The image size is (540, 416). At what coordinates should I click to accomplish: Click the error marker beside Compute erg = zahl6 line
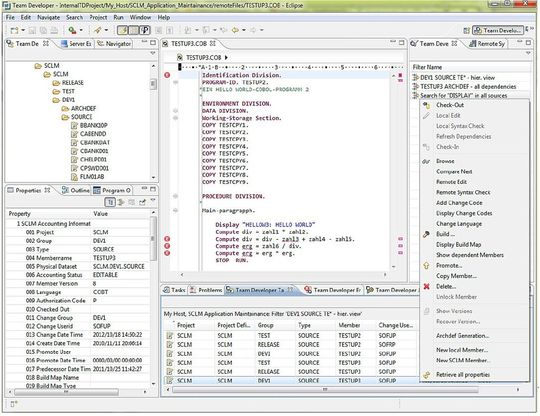coord(167,246)
